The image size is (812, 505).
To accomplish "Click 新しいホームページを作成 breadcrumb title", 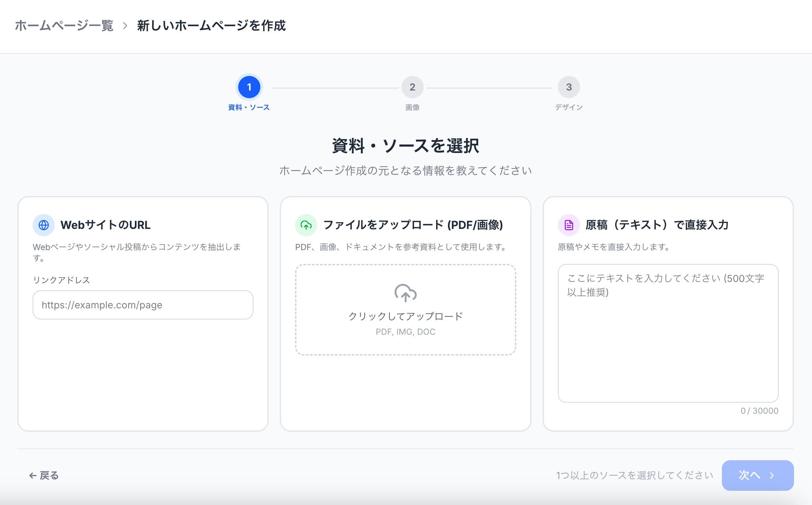I will pos(211,26).
